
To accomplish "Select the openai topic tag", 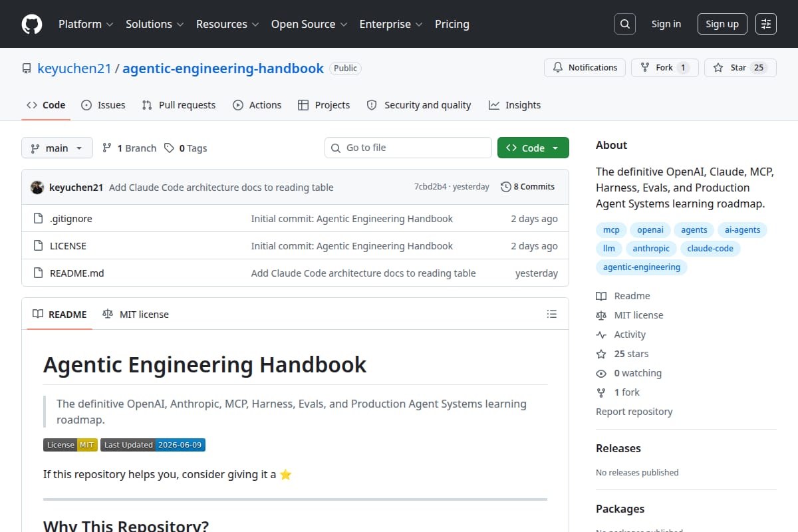I will click(x=650, y=230).
